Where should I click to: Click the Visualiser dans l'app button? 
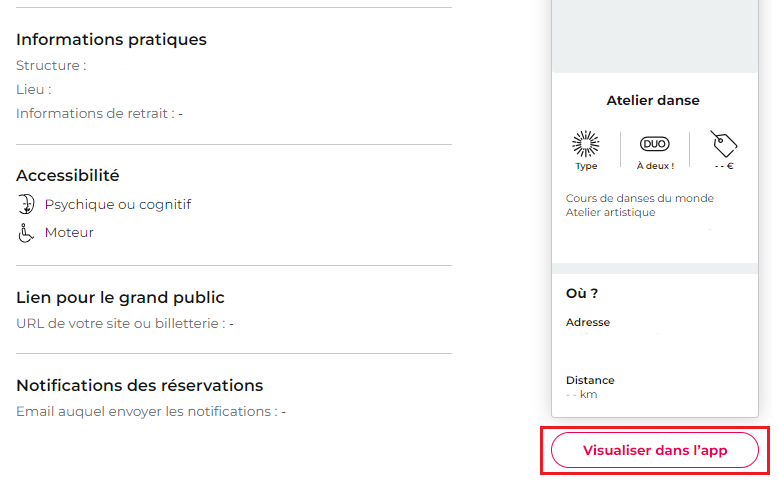654,450
